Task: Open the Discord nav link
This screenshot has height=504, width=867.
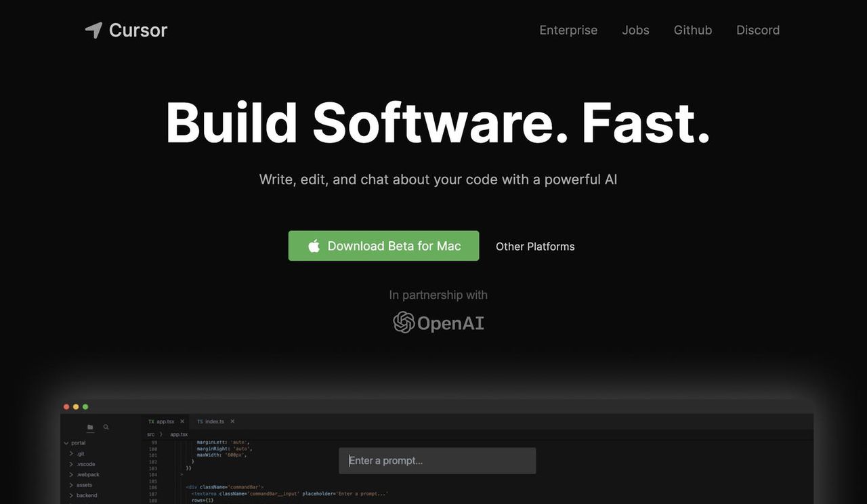Action: 758,30
